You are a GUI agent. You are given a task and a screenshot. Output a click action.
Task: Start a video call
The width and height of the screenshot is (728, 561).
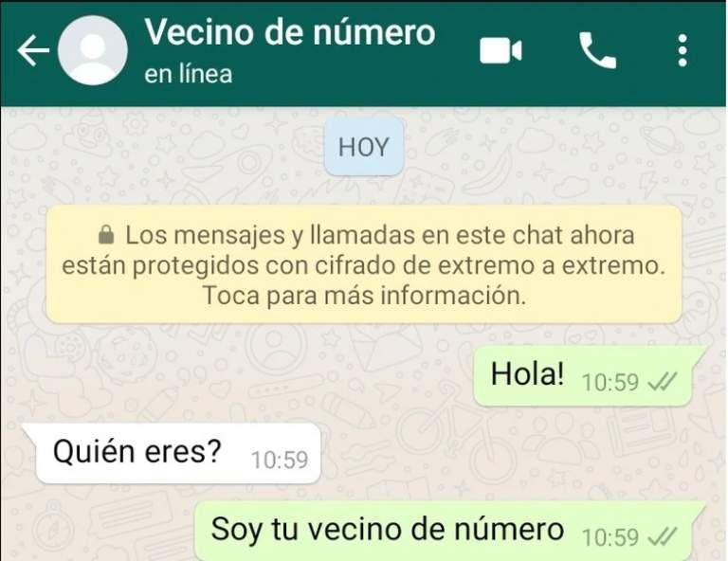coord(500,50)
